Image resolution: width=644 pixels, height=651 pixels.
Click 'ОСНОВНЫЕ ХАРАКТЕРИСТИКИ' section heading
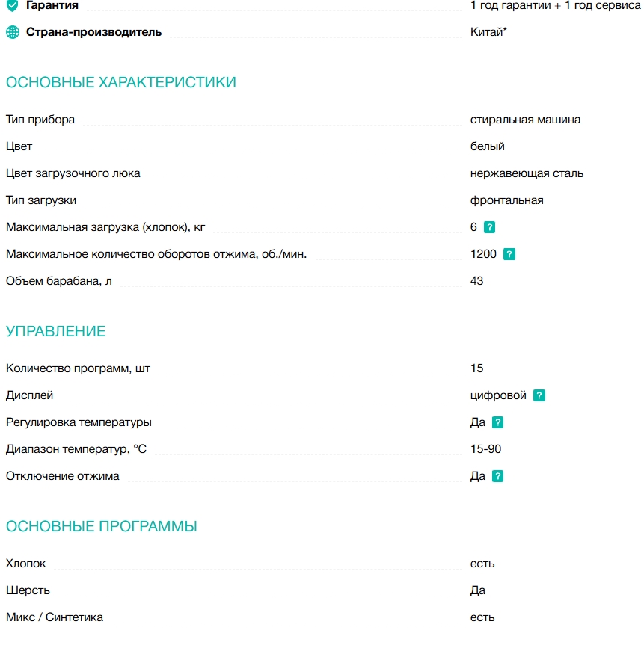click(x=121, y=82)
